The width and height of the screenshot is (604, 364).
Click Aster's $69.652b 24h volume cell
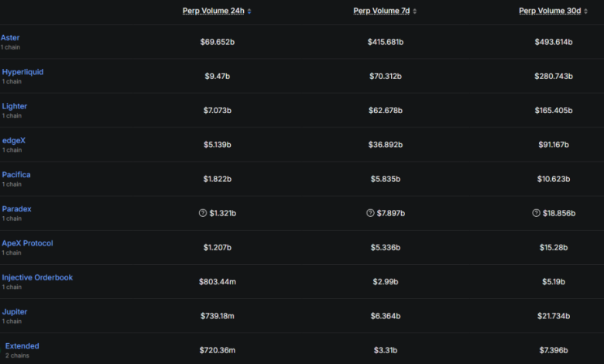click(217, 42)
